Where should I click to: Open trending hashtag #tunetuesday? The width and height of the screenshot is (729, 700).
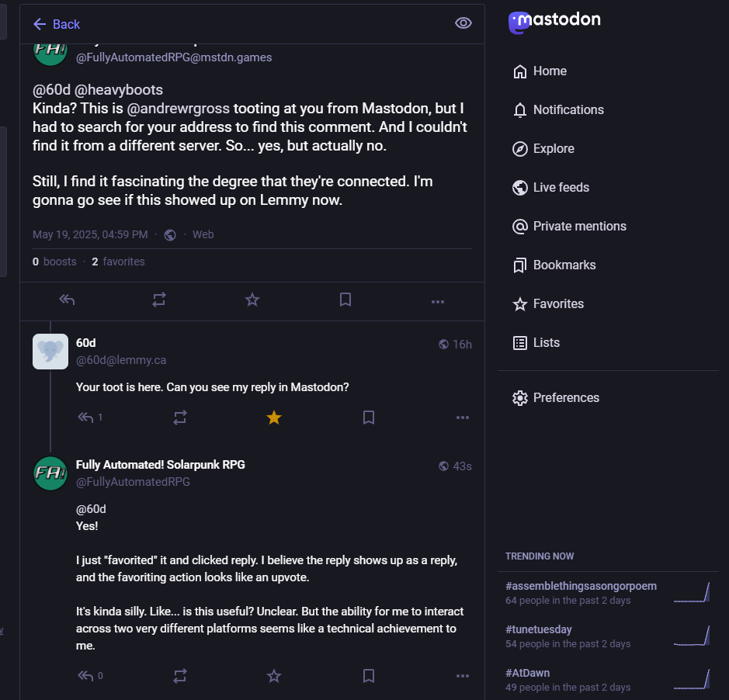(538, 629)
